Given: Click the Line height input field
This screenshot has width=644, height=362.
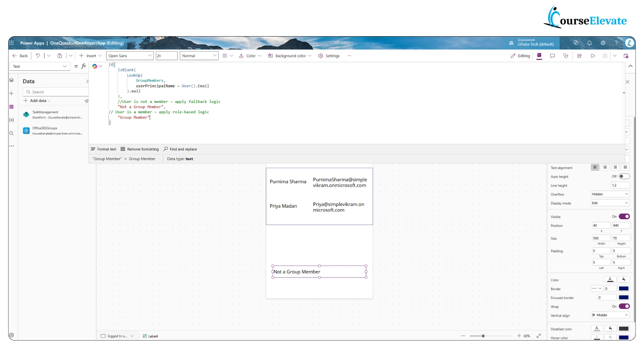Looking at the screenshot, I should [620, 185].
